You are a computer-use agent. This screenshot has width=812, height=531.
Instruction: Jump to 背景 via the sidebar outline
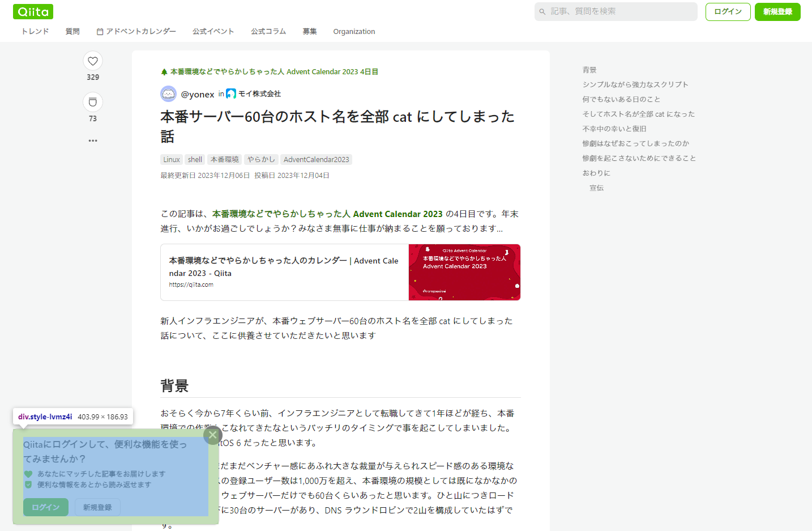(x=589, y=69)
